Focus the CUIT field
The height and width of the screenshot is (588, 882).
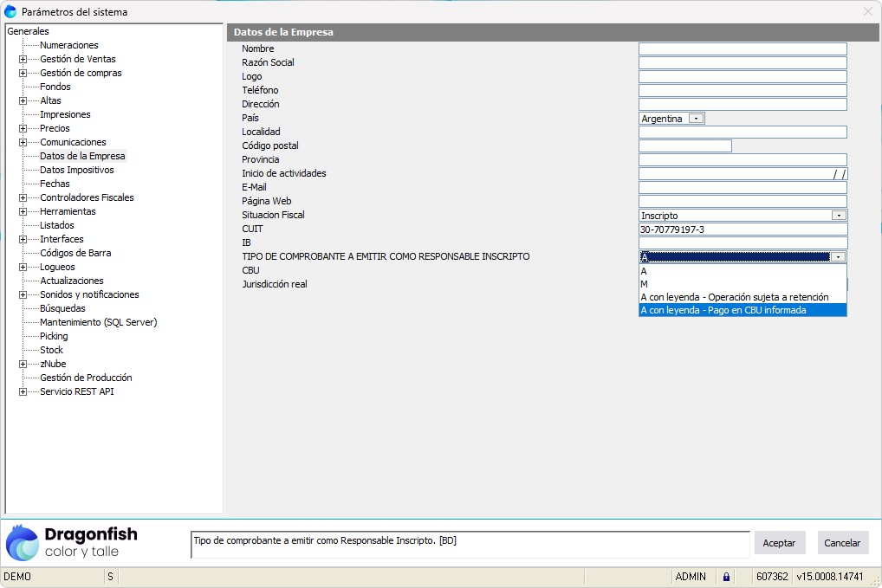click(742, 229)
